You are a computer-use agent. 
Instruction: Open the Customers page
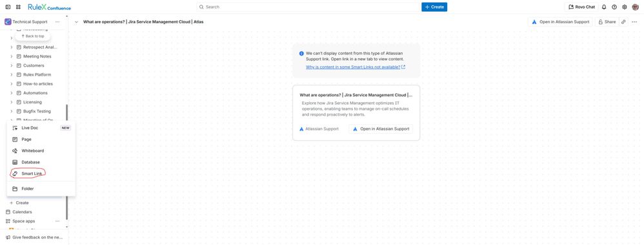pos(34,65)
